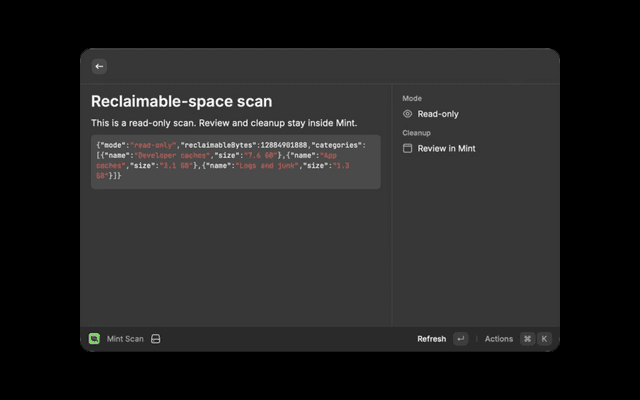This screenshot has width=640, height=400.
Task: Click the Cleanup label
Action: point(416,133)
